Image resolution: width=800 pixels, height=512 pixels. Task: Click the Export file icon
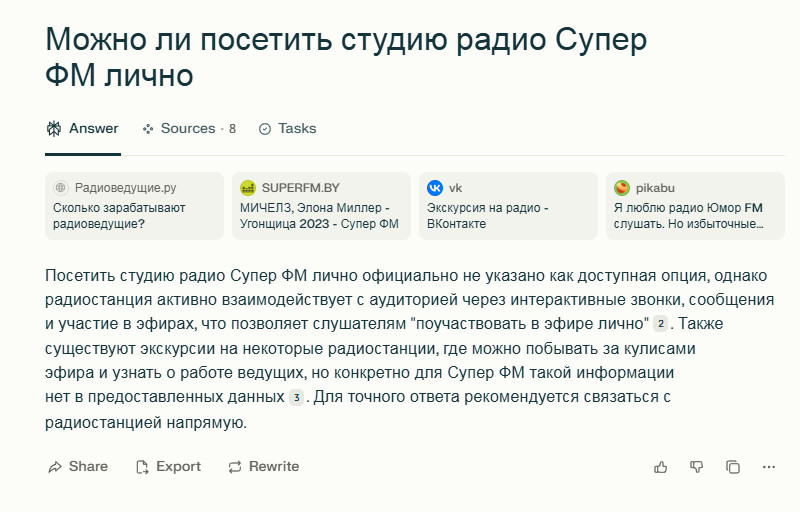pyautogui.click(x=142, y=467)
